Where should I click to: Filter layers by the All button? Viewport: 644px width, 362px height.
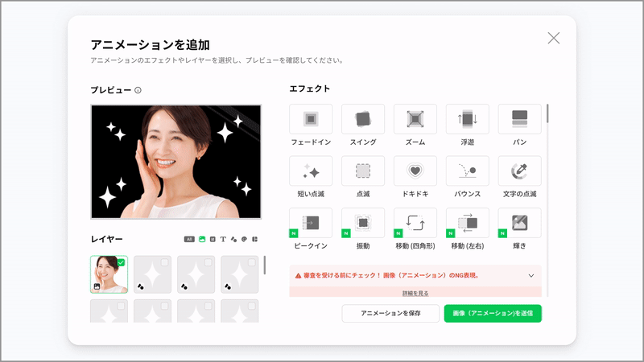(x=189, y=239)
